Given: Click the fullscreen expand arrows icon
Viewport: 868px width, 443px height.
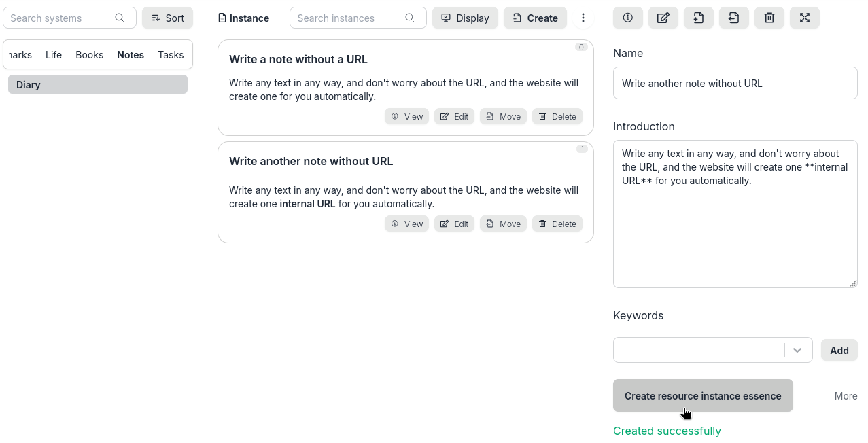Looking at the screenshot, I should coord(804,18).
